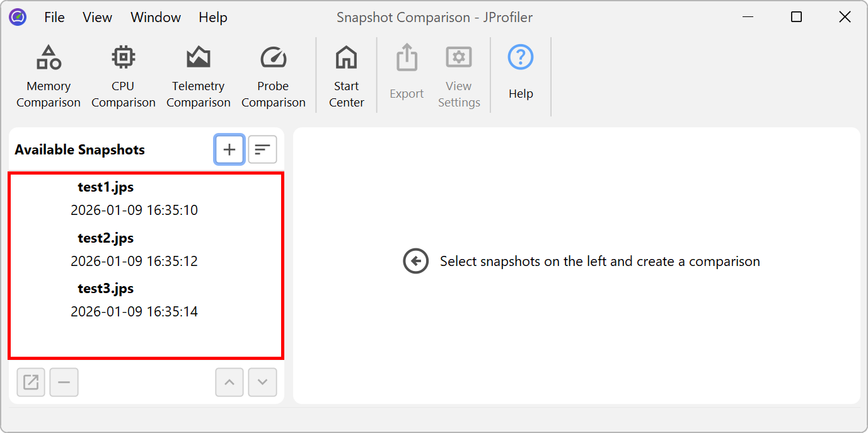Move the snapshot down with the arrow

[x=262, y=382]
